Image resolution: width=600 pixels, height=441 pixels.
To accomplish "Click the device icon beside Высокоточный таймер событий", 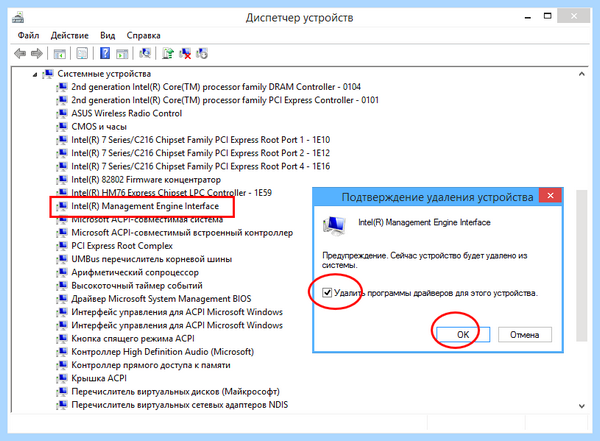I will (x=62, y=286).
